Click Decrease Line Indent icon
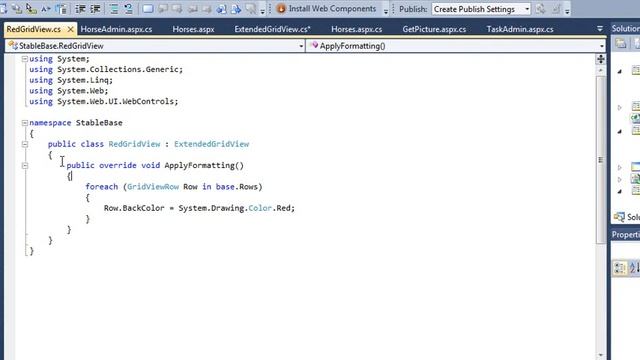 coord(80,9)
